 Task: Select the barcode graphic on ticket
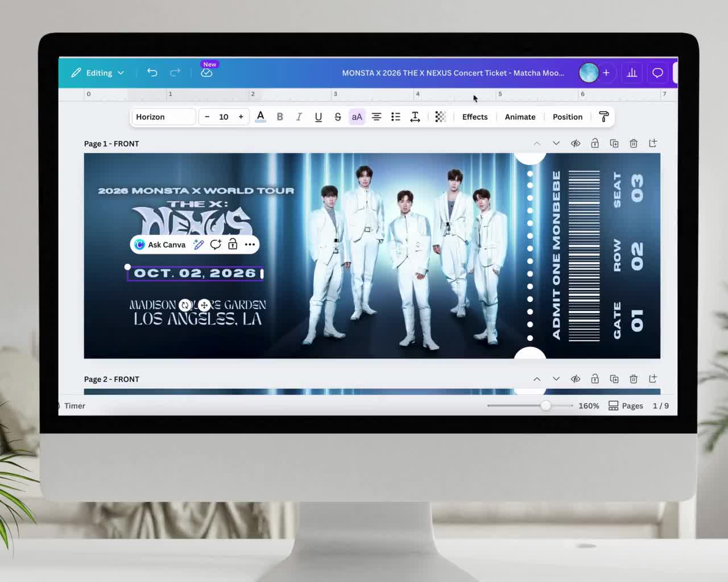point(584,255)
